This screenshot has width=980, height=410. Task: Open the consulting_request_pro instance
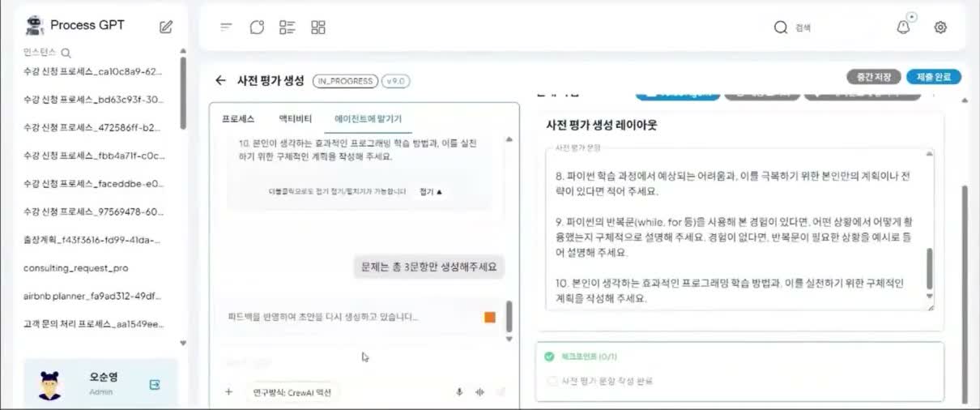click(x=76, y=267)
